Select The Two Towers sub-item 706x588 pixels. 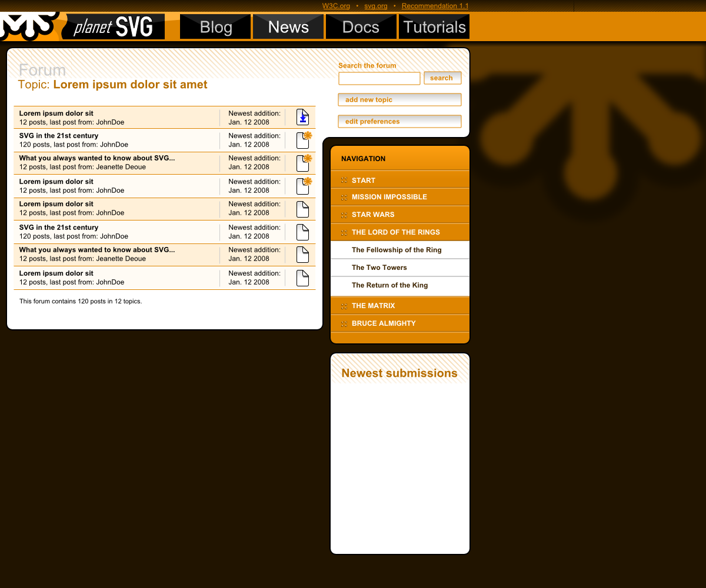tap(379, 268)
